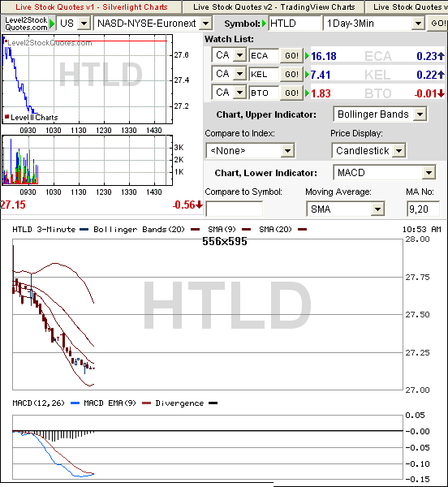Screen dimensions: 448x487
Task: Click the BTO watch list symbol field
Action: coord(264,93)
